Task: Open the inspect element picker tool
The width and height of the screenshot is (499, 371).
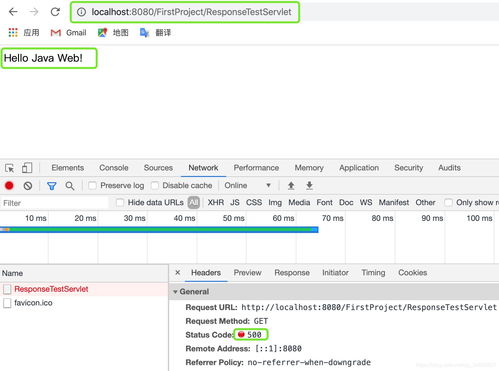Action: (x=9, y=168)
